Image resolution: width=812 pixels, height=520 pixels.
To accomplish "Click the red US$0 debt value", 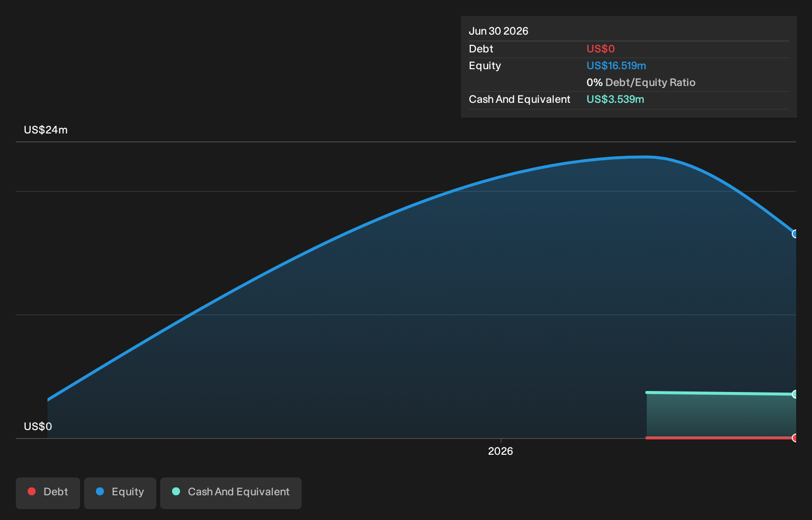I will coord(600,49).
